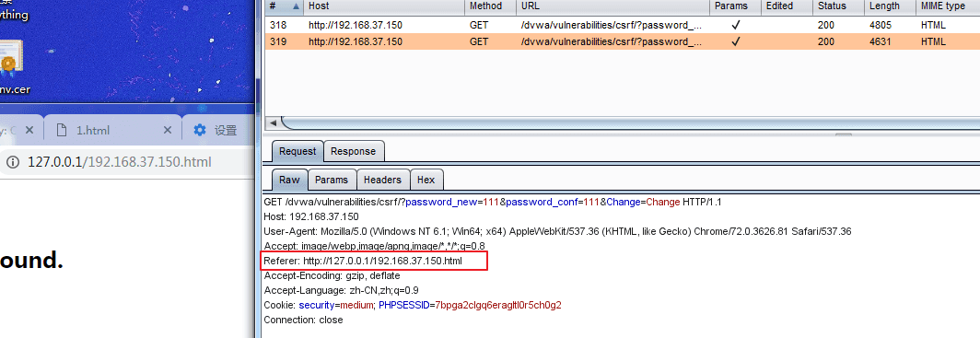The width and height of the screenshot is (980, 338).
Task: Close the 1.html browser tab
Action: click(168, 130)
